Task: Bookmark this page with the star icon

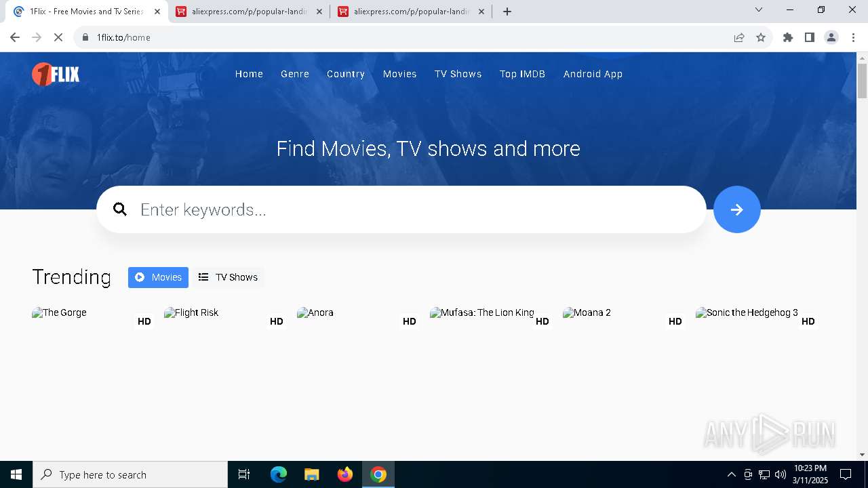Action: 761,37
